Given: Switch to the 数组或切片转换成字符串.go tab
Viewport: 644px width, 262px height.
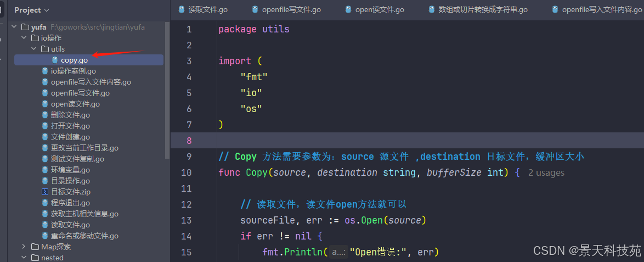Looking at the screenshot, I should click(x=483, y=10).
